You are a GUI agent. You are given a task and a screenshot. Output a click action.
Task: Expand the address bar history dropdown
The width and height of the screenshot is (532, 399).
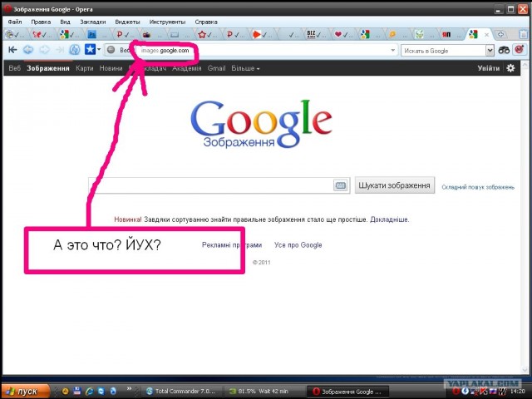pos(392,51)
